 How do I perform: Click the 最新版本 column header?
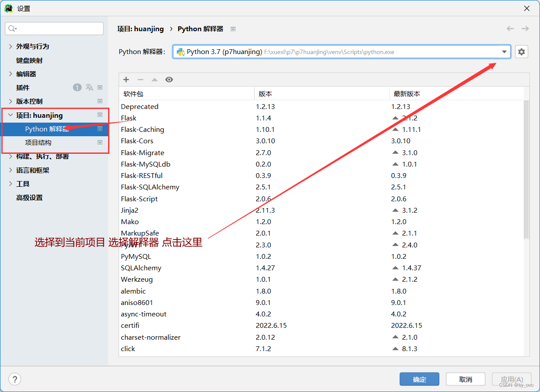(x=457, y=94)
